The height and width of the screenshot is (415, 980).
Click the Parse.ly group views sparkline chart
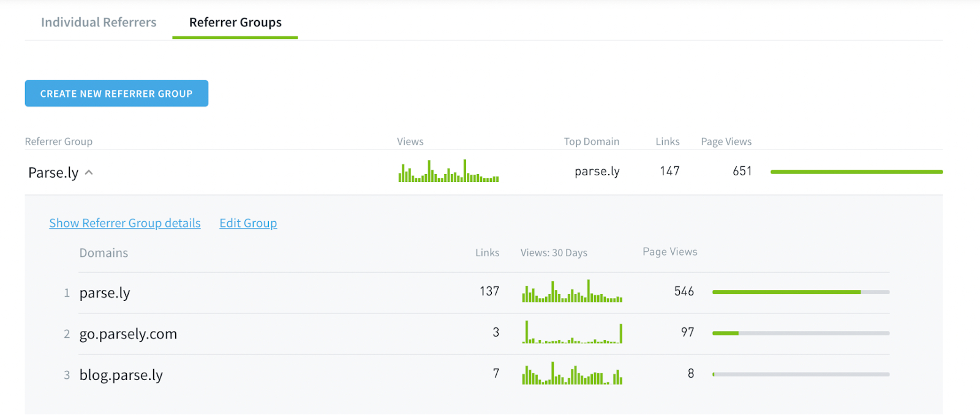(x=448, y=171)
